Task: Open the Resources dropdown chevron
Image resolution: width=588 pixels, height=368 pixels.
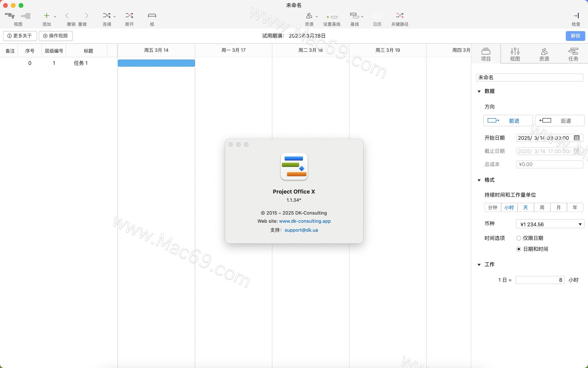Action: [x=317, y=17]
